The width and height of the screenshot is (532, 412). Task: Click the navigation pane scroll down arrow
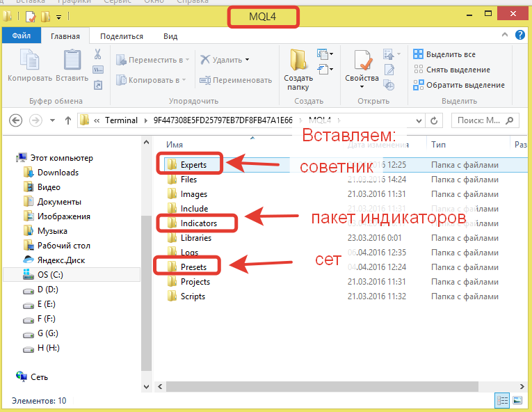tap(146, 386)
